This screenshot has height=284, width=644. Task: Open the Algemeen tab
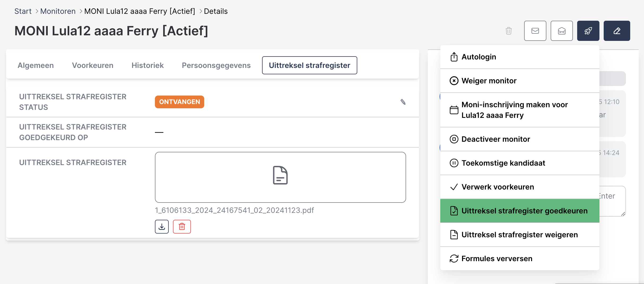point(36,65)
